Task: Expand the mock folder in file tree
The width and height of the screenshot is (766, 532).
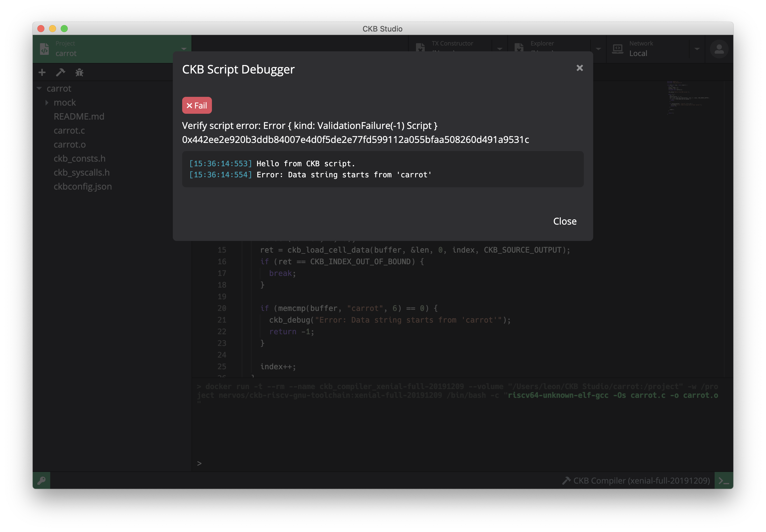Action: [47, 103]
